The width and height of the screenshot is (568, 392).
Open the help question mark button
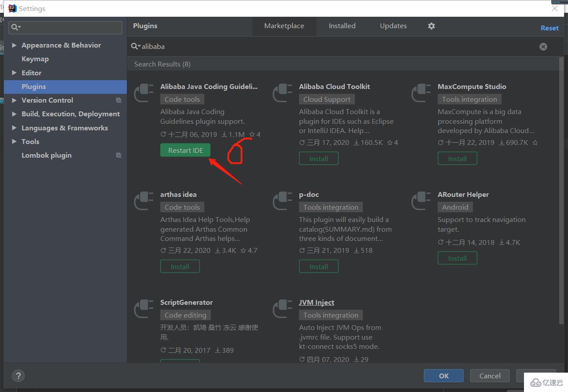click(x=18, y=376)
